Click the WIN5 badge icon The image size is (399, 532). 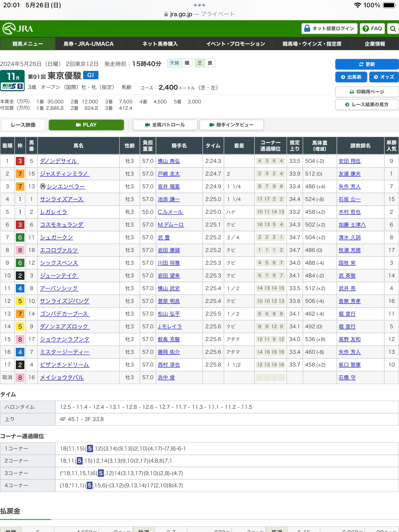(12, 86)
